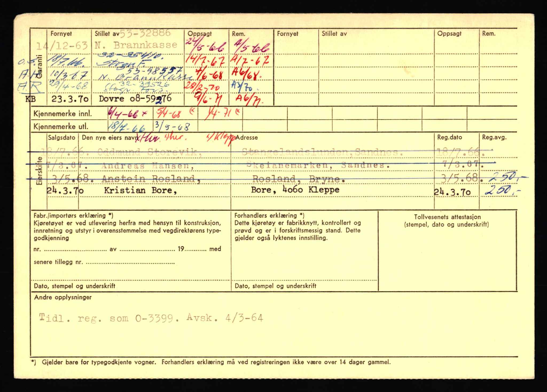The height and width of the screenshot is (392, 547).
Task: Click the 'Tollvesenets attestasjon' heading
Action: point(447,217)
